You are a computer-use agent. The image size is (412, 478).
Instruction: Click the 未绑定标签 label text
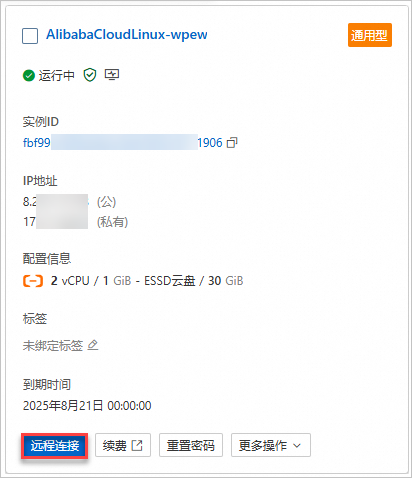tap(53, 345)
